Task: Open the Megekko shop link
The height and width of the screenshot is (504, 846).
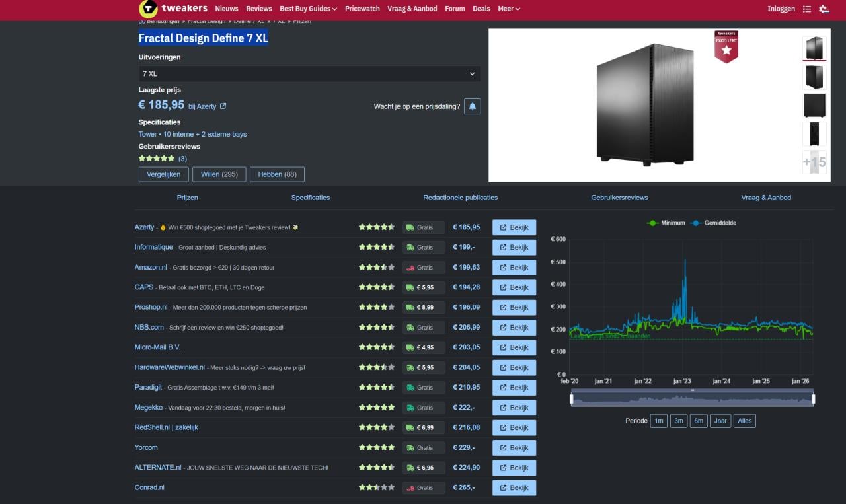Action: point(148,408)
